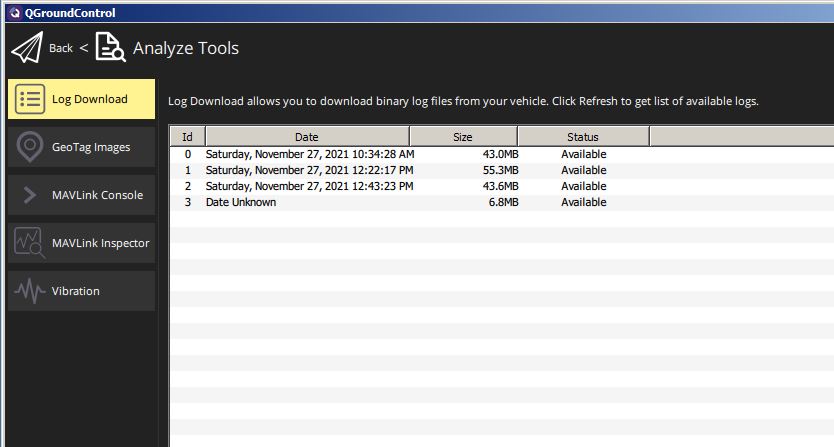Click the MAVLink Console chevron icon

30,195
